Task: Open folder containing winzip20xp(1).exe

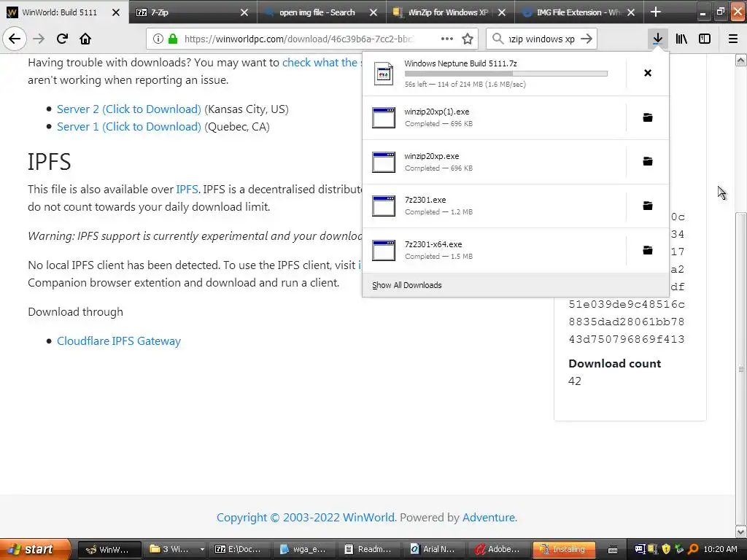Action: point(648,117)
